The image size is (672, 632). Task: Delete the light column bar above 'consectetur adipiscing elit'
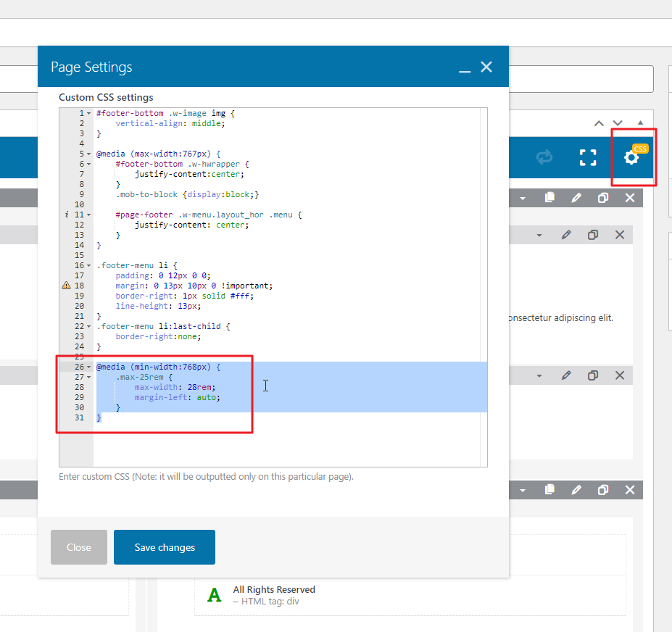pyautogui.click(x=620, y=235)
